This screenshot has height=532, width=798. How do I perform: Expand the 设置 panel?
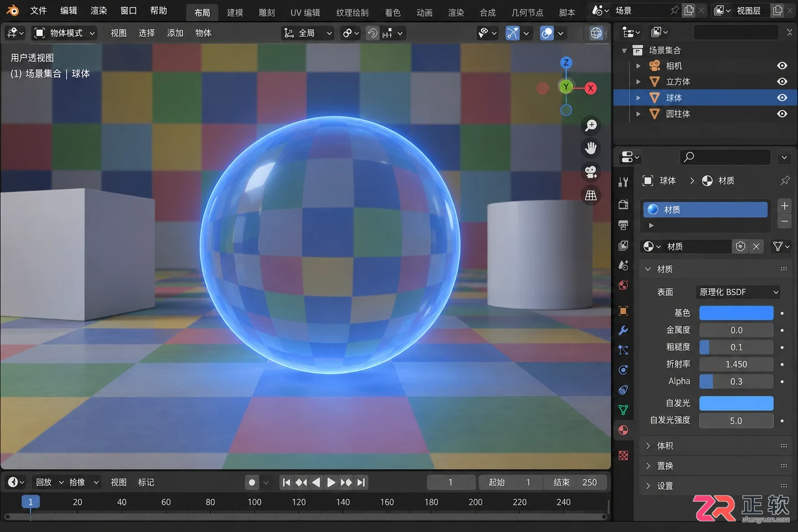tap(717, 485)
